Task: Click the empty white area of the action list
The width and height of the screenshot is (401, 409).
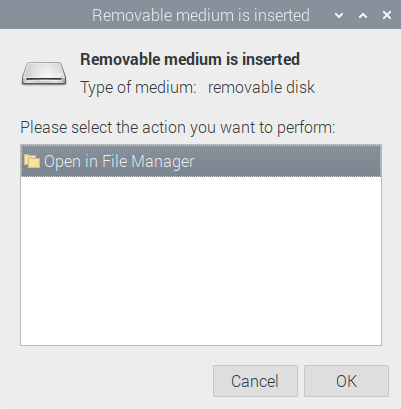Action: pyautogui.click(x=201, y=261)
